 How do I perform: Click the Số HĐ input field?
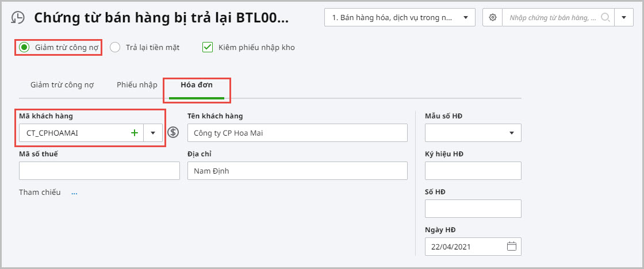click(473, 209)
